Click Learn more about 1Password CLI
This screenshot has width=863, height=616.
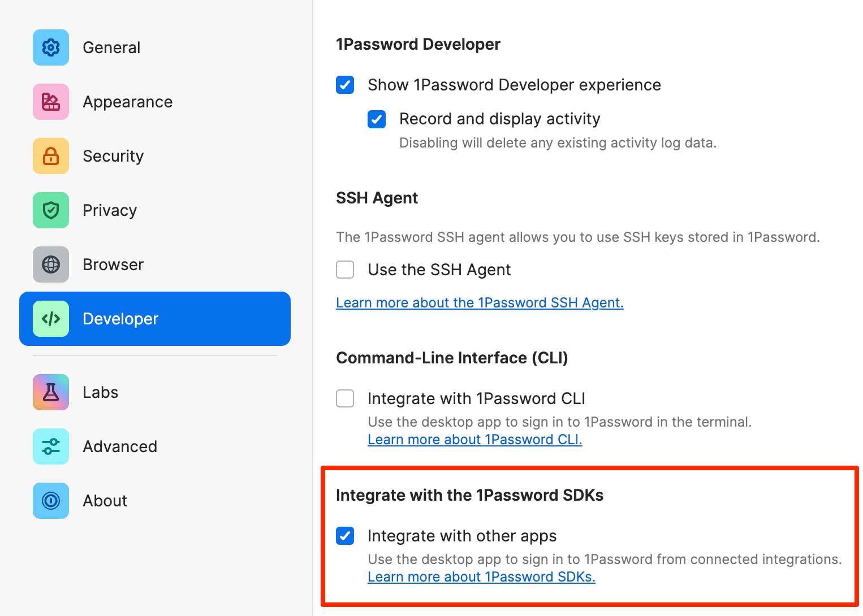coord(474,439)
